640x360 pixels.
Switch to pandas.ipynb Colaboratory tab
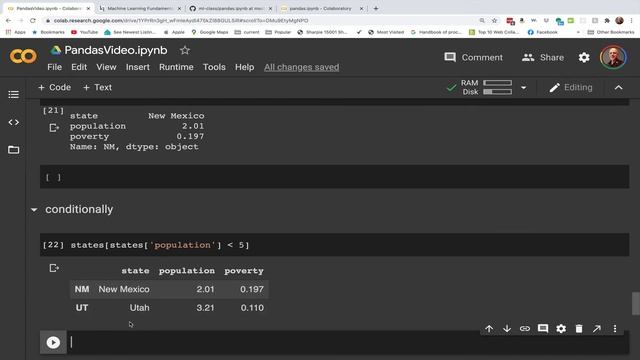click(x=322, y=8)
